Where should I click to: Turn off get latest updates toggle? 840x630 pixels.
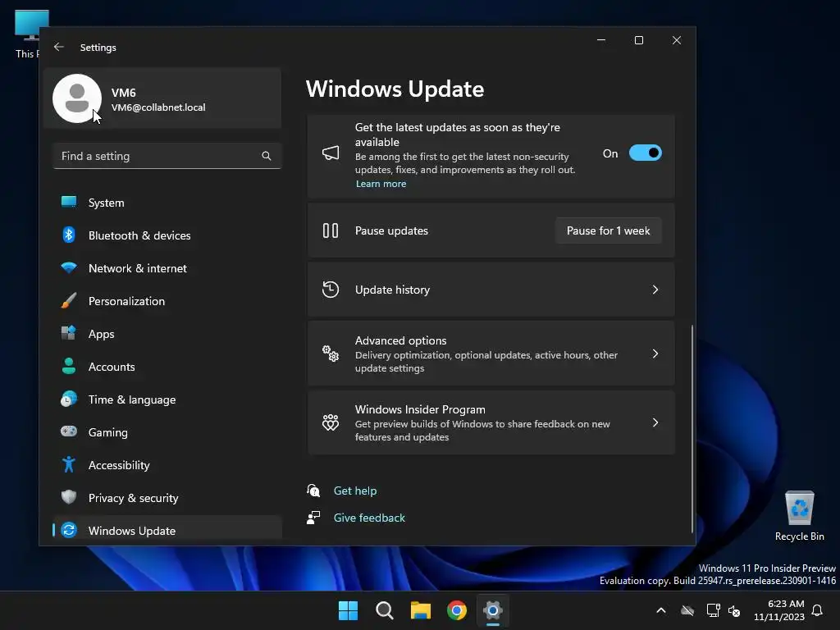pyautogui.click(x=646, y=153)
